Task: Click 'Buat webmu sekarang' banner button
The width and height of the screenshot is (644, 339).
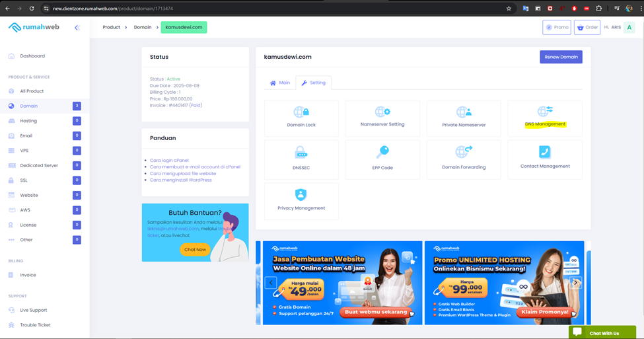Action: pos(376,312)
